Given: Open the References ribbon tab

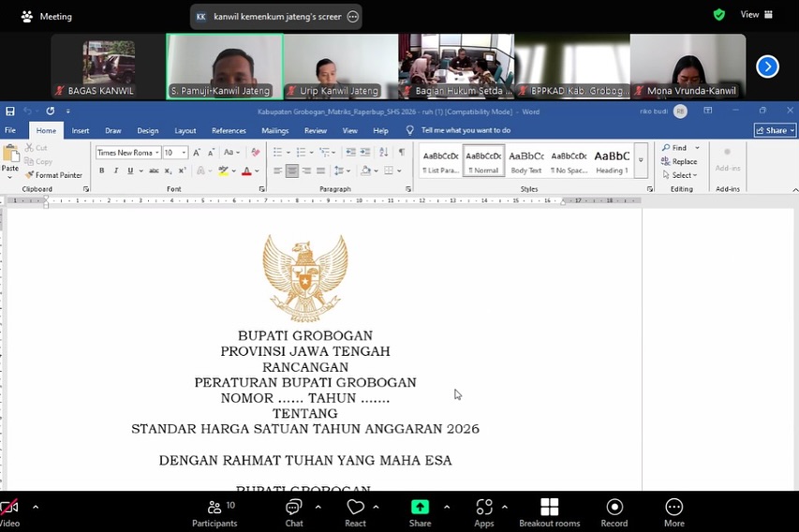Looking at the screenshot, I should click(x=229, y=131).
